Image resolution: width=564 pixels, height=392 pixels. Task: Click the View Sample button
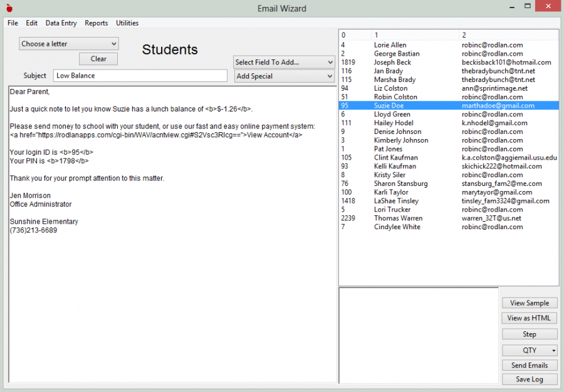pyautogui.click(x=530, y=303)
